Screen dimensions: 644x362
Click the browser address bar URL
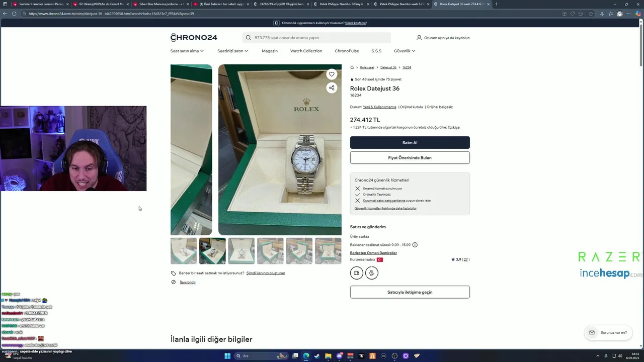111,14
